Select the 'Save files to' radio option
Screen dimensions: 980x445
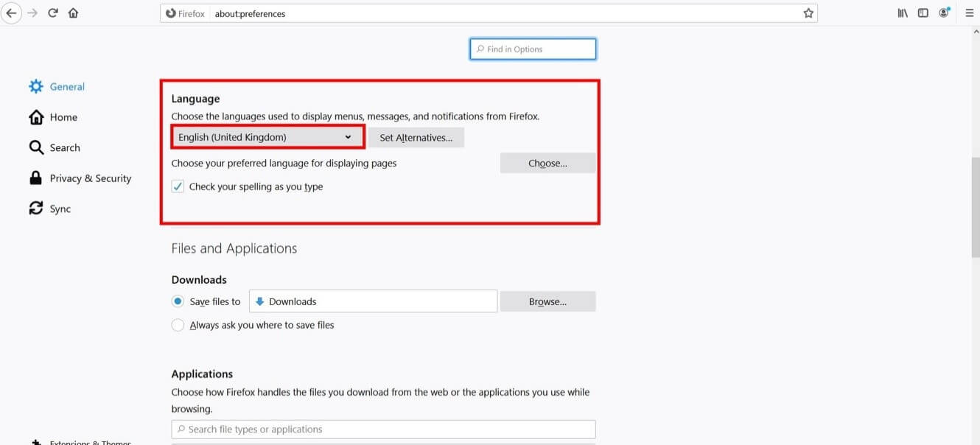pos(178,301)
